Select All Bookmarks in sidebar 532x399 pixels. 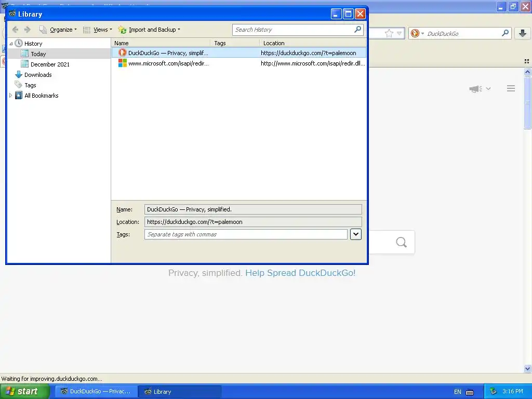click(x=42, y=96)
